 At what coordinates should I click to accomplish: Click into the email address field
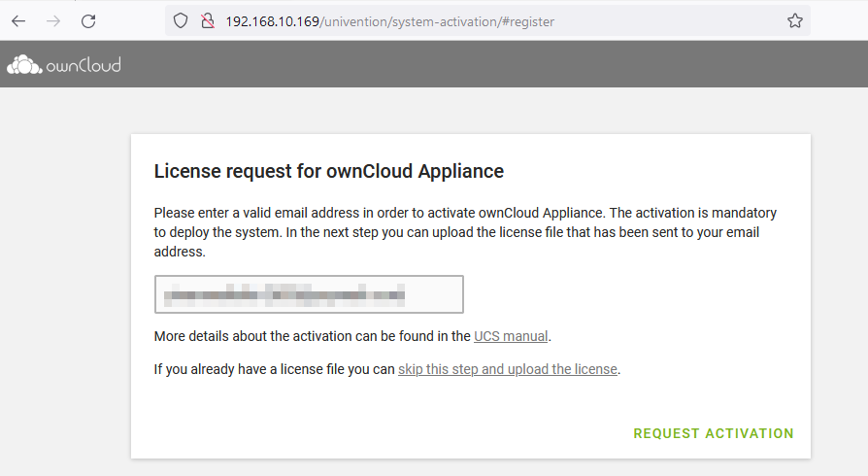309,294
